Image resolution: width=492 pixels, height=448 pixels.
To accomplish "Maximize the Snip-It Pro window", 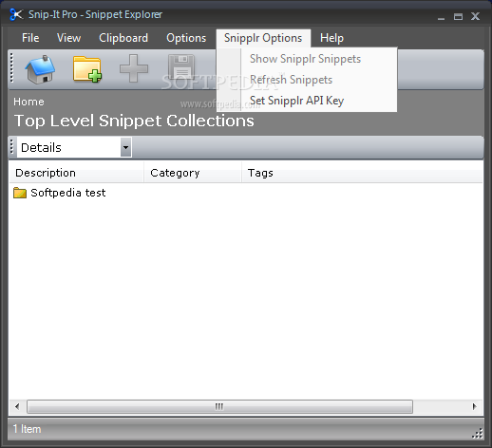I will click(x=458, y=16).
